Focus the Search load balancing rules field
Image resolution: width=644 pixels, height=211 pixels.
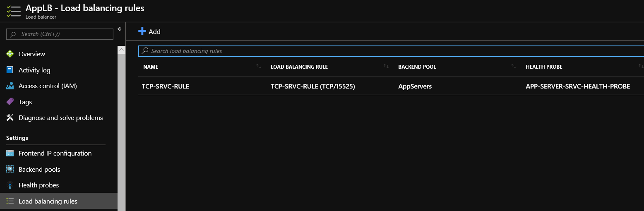coord(391,51)
